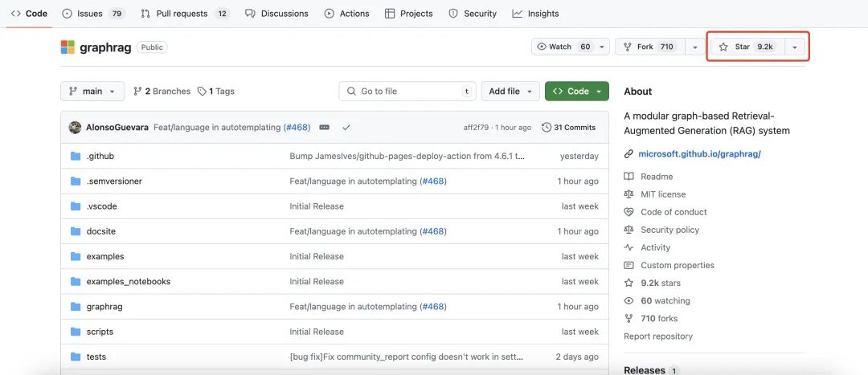The image size is (868, 375).
Task: Open the Issues tab
Action: tap(93, 14)
